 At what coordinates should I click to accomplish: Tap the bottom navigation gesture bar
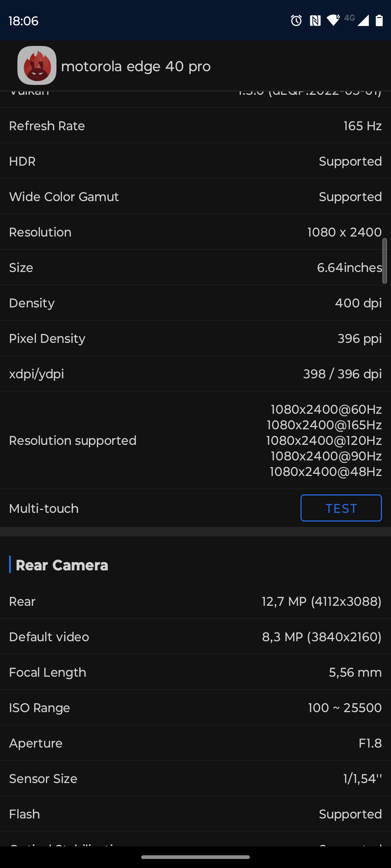(x=195, y=857)
